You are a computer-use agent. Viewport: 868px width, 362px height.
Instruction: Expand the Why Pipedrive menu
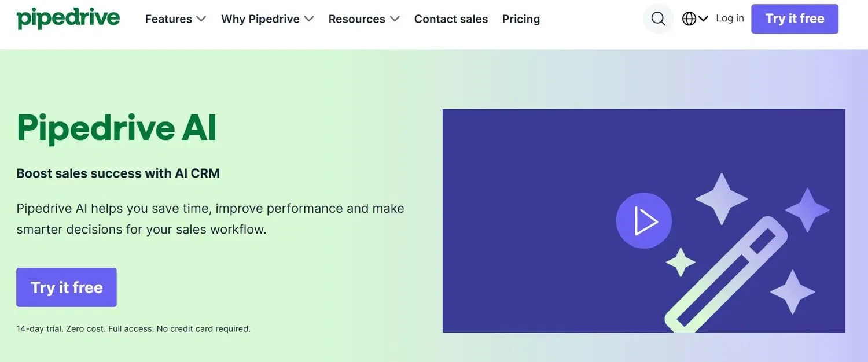[267, 19]
